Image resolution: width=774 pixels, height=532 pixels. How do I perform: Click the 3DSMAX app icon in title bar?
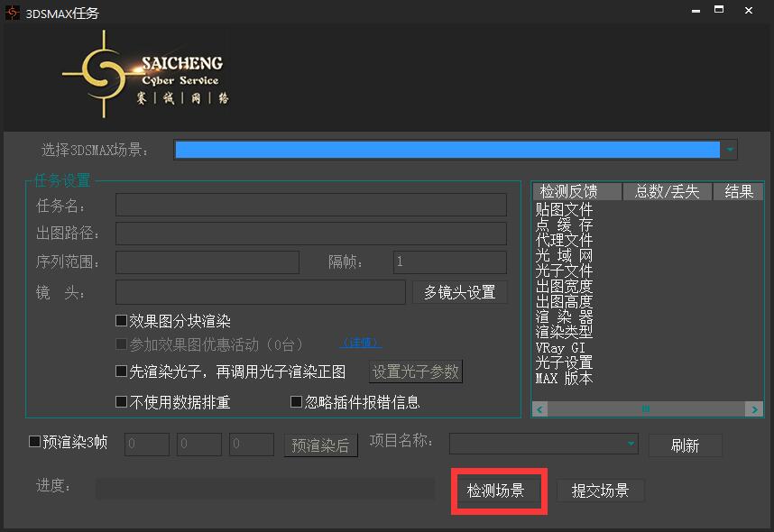13,12
